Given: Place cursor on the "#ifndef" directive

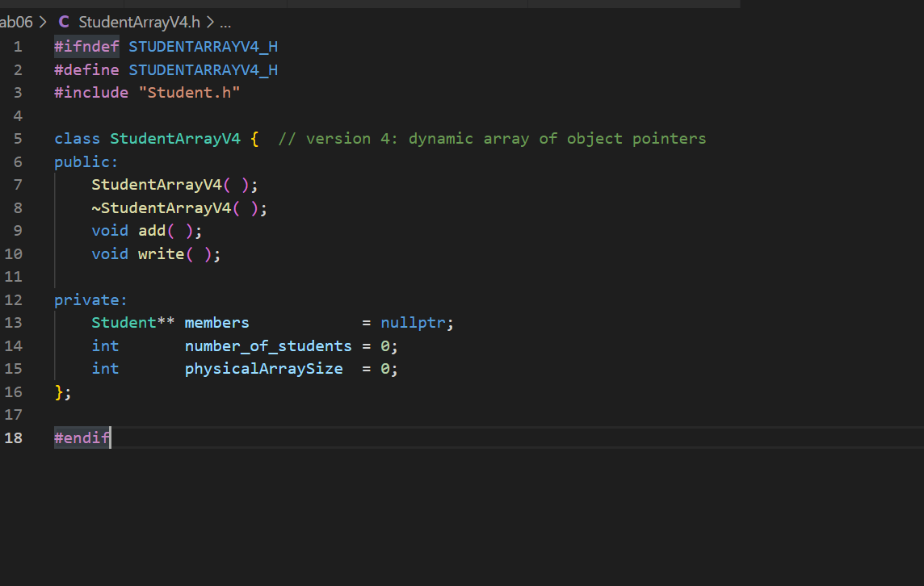Looking at the screenshot, I should 86,46.
